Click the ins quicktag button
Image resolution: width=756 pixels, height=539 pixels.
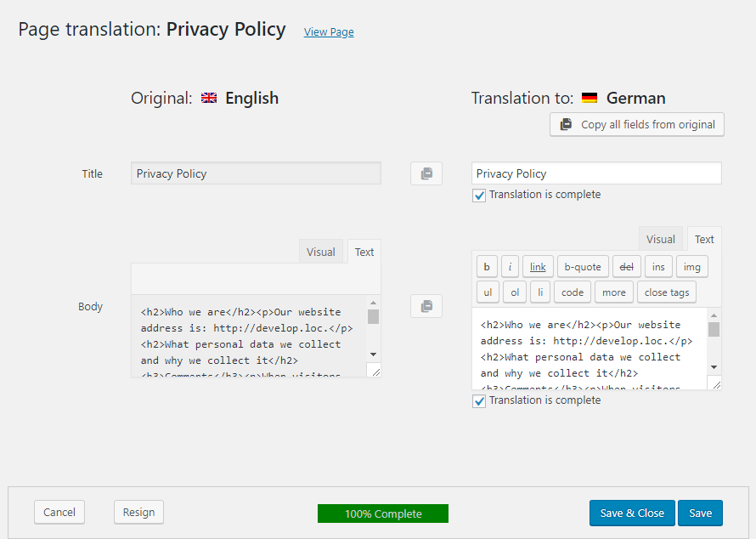[658, 267]
